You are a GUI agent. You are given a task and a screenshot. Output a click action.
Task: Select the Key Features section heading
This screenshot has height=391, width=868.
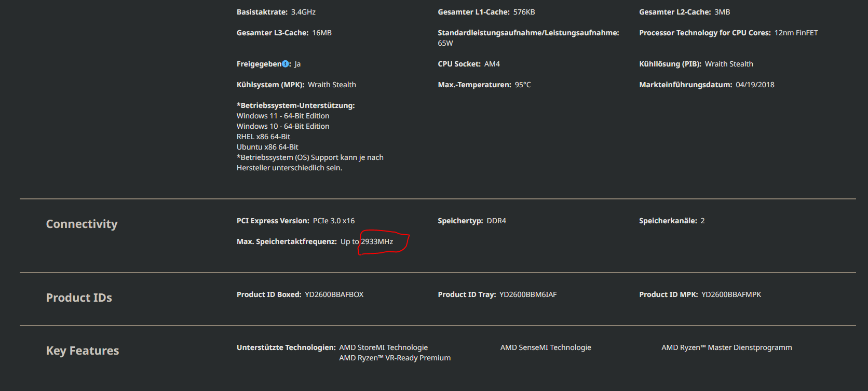(x=83, y=350)
